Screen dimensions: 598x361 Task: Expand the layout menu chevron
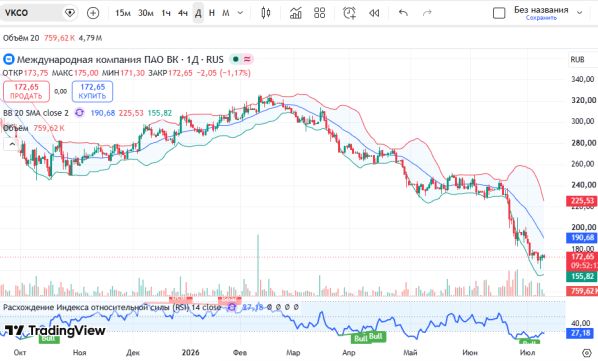click(580, 13)
